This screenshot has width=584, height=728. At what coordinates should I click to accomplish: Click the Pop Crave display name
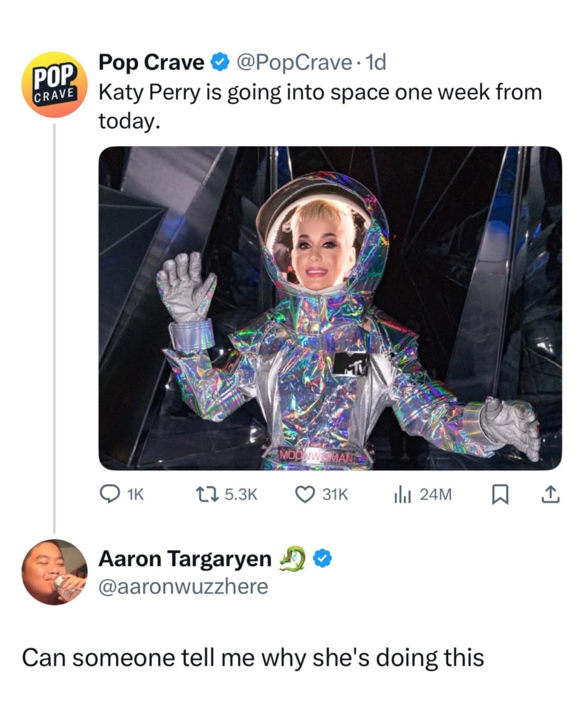(151, 62)
